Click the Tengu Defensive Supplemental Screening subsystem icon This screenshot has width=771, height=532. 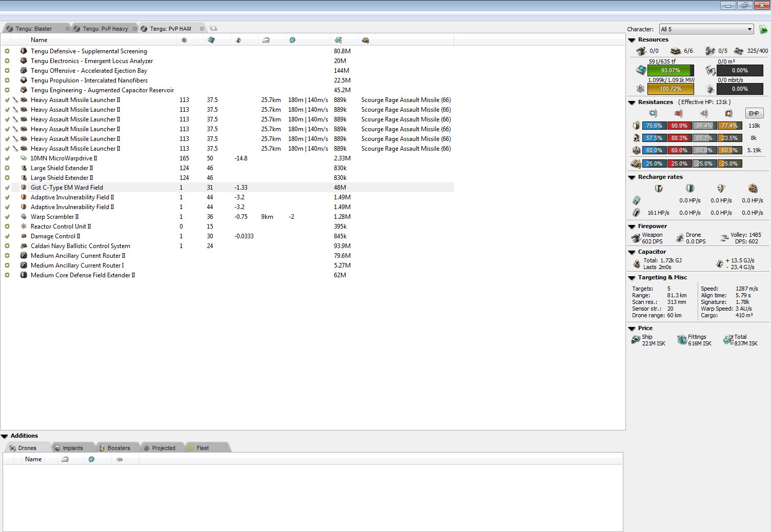coord(24,51)
